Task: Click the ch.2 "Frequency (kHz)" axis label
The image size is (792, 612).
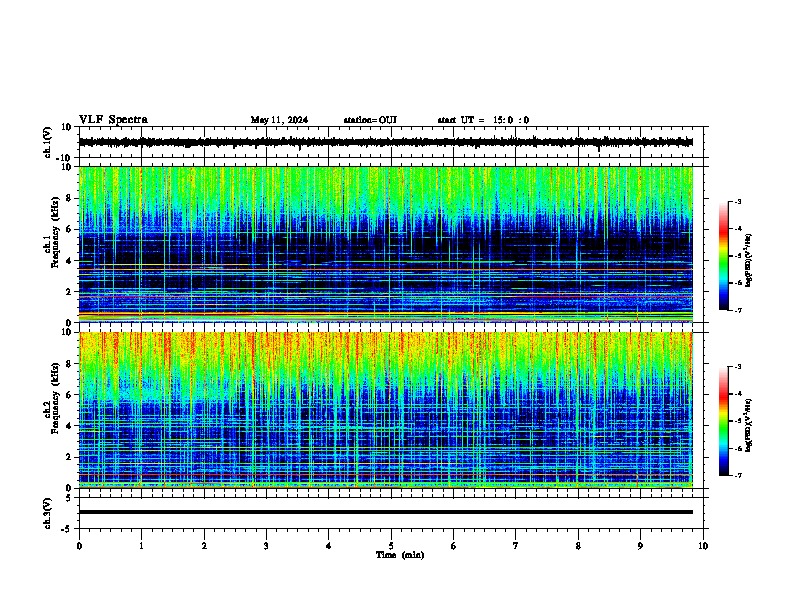Action: coord(55,398)
